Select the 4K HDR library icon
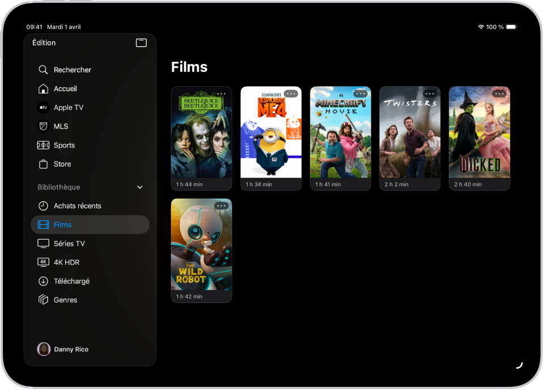This screenshot has width=544, height=392. pyautogui.click(x=43, y=262)
